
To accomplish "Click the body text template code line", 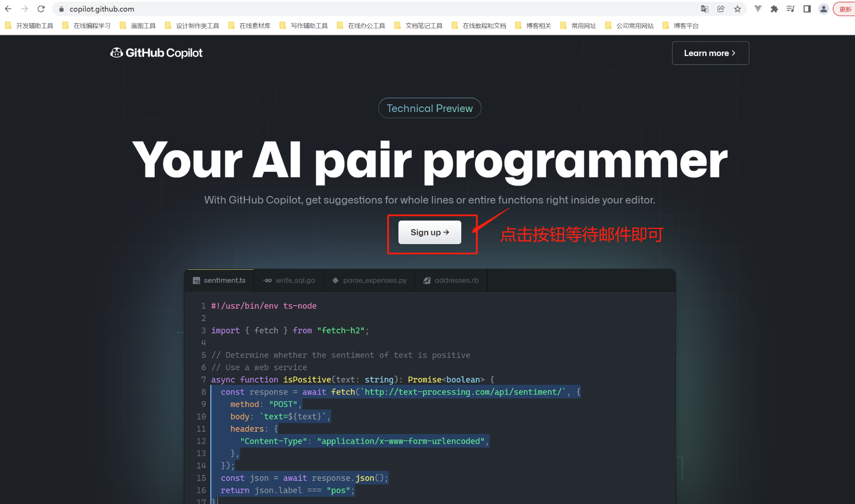I will tap(280, 416).
